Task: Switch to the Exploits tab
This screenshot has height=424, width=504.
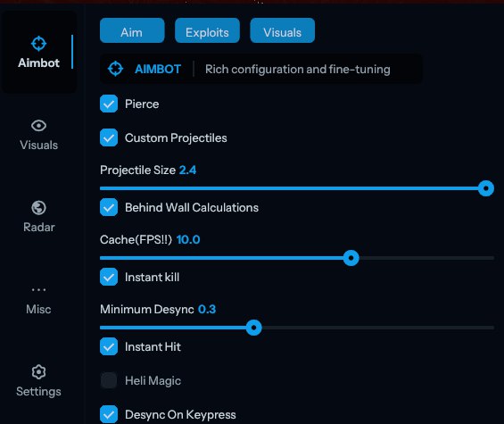Action: (207, 30)
